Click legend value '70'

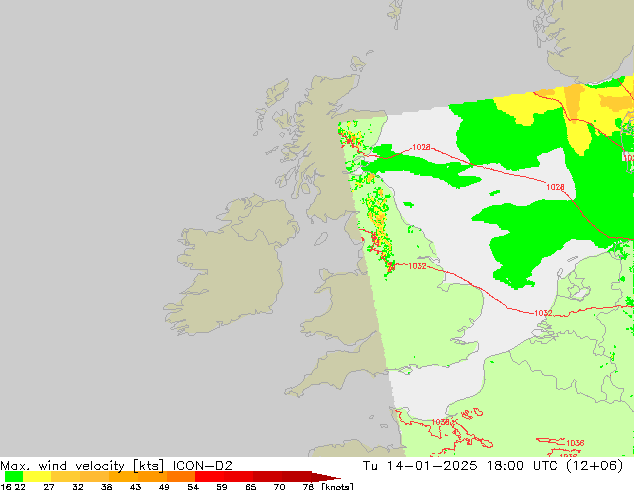tap(279, 486)
